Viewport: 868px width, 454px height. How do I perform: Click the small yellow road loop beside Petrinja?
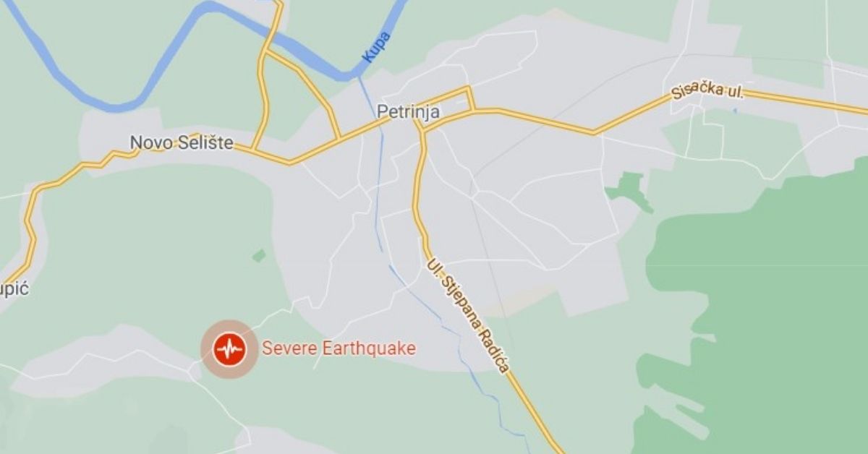coord(446,108)
